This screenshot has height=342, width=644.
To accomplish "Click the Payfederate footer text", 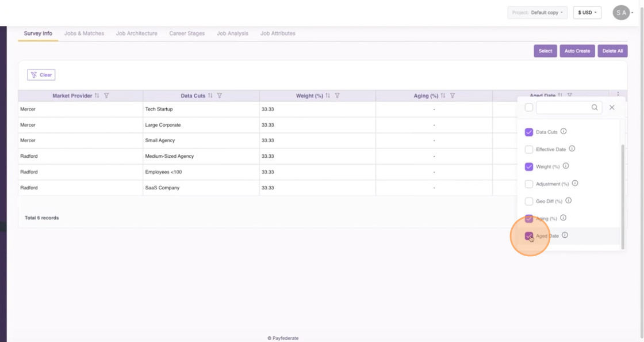I will pyautogui.click(x=283, y=339).
